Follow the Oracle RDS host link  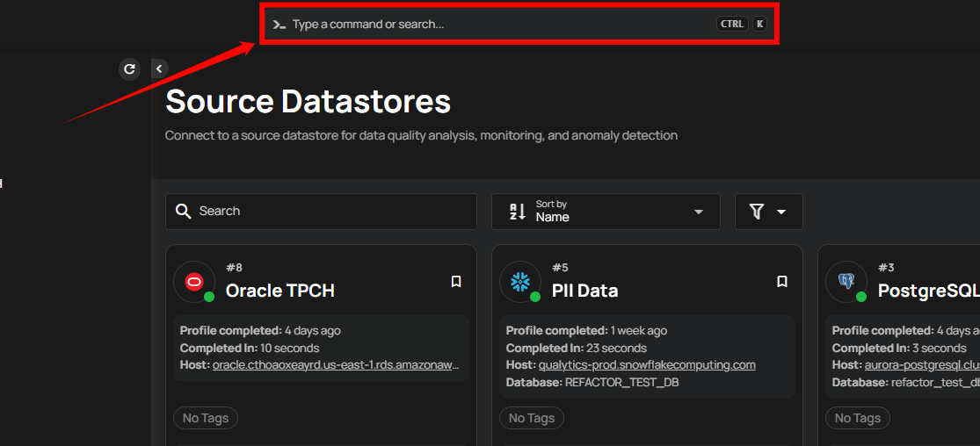(x=336, y=364)
